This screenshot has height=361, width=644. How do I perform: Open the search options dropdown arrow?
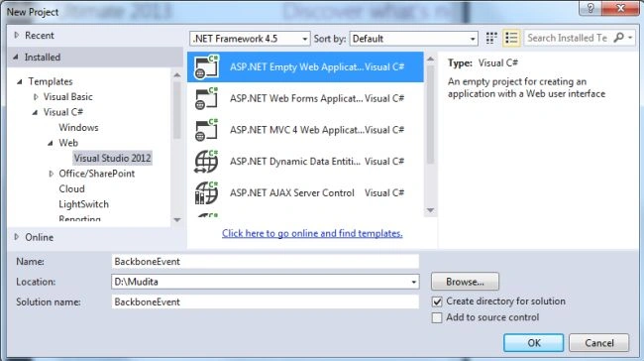630,38
